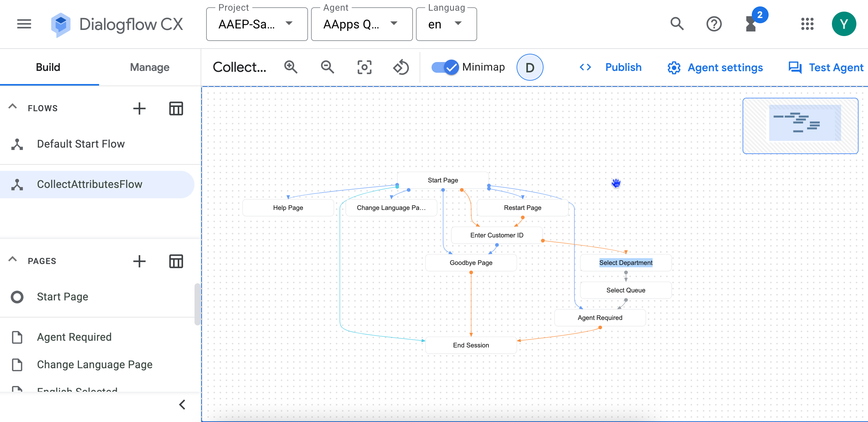Click the Agent Required node on canvas
This screenshot has width=868, height=422.
pyautogui.click(x=600, y=318)
